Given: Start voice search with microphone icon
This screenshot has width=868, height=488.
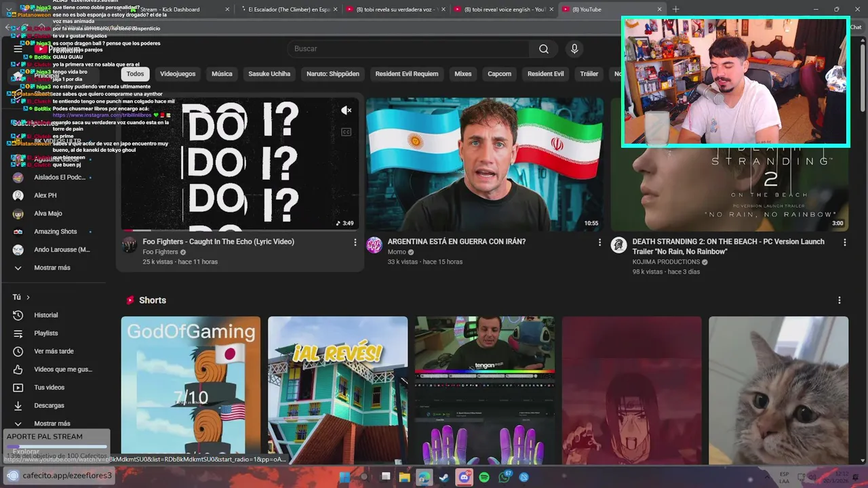Looking at the screenshot, I should (x=574, y=49).
